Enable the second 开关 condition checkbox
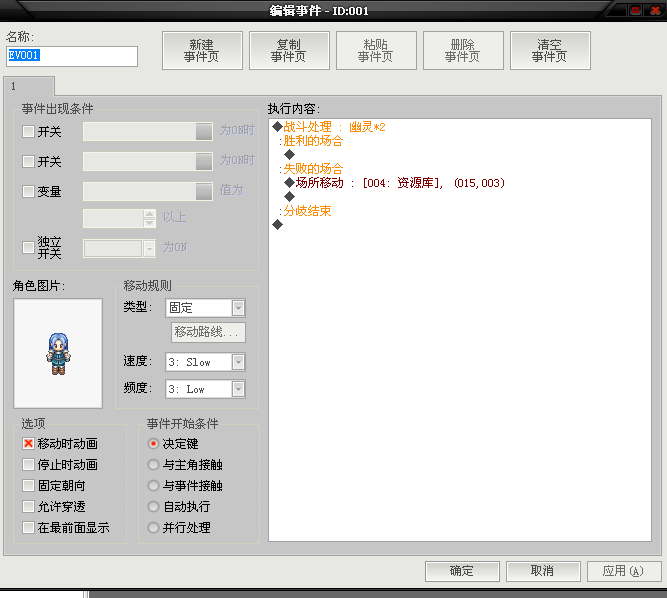 coord(29,161)
